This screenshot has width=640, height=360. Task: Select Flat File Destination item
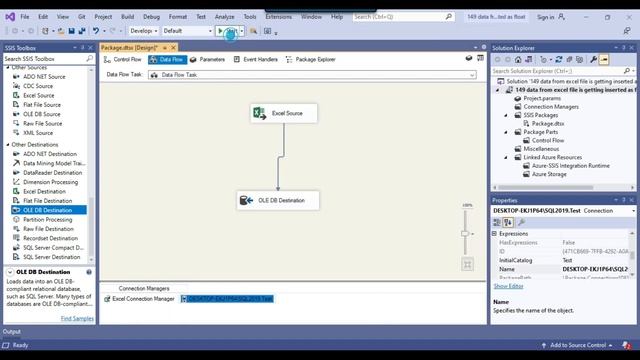[47, 201]
